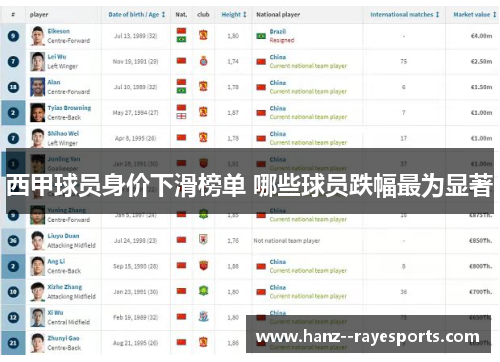
Task: Click the club badge in Xi Wu's row
Action: (x=203, y=316)
